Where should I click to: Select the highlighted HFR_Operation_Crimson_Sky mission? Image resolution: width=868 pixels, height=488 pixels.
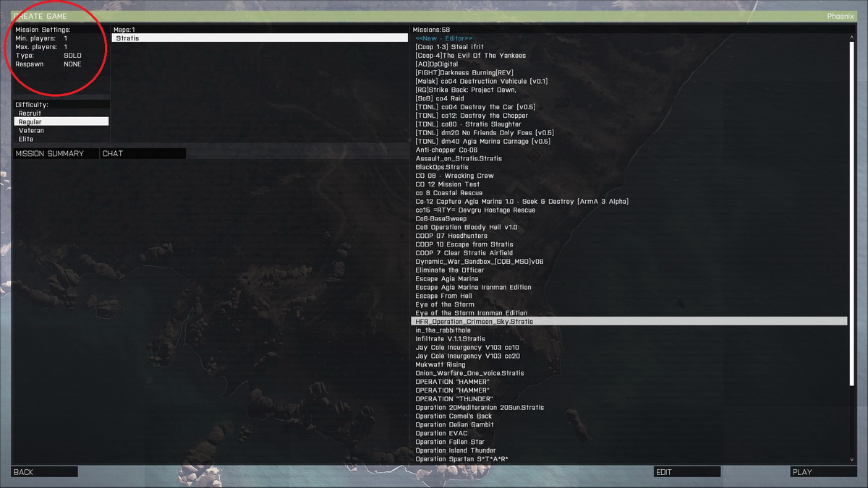click(x=475, y=321)
